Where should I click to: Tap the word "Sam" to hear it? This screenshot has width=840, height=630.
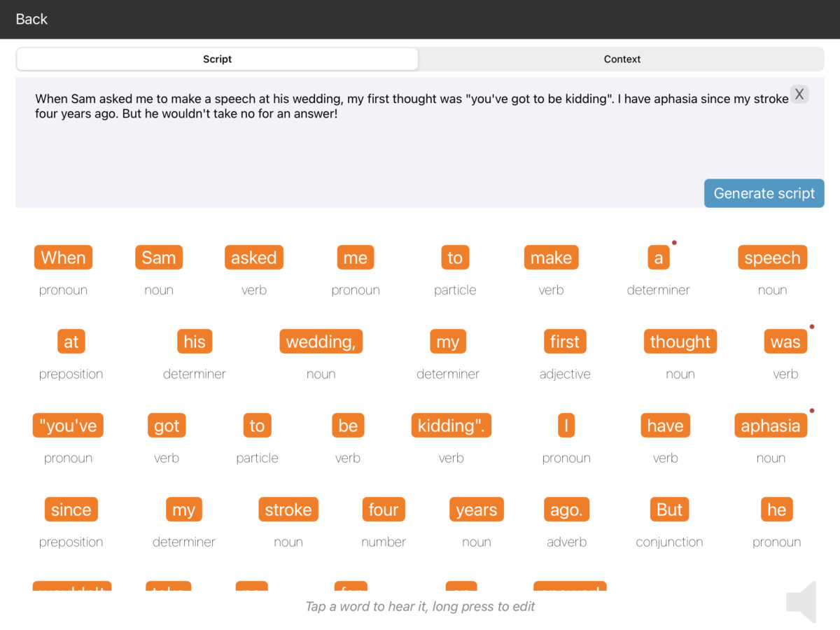(x=159, y=258)
